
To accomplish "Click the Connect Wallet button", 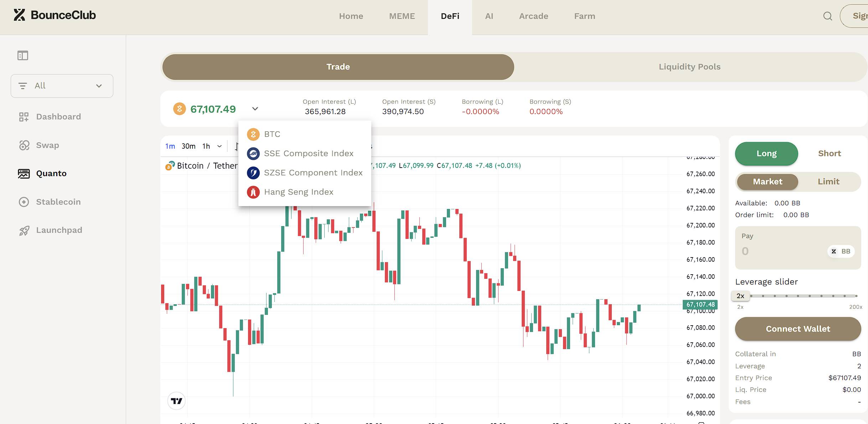I will 798,329.
